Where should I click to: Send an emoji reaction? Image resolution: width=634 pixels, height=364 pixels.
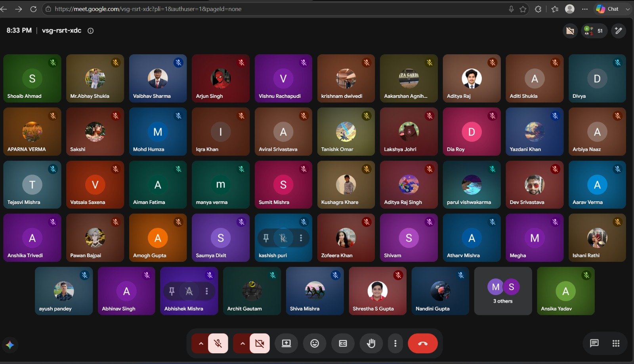coord(315,343)
